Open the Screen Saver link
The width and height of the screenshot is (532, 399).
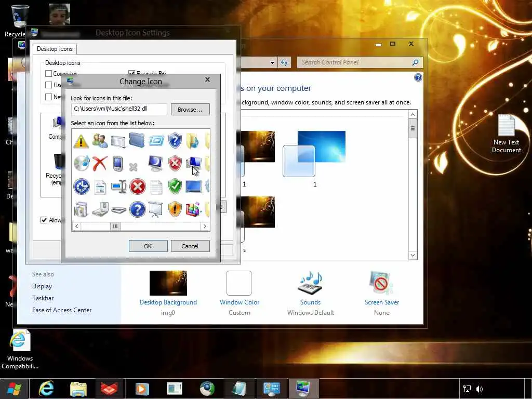pyautogui.click(x=382, y=302)
